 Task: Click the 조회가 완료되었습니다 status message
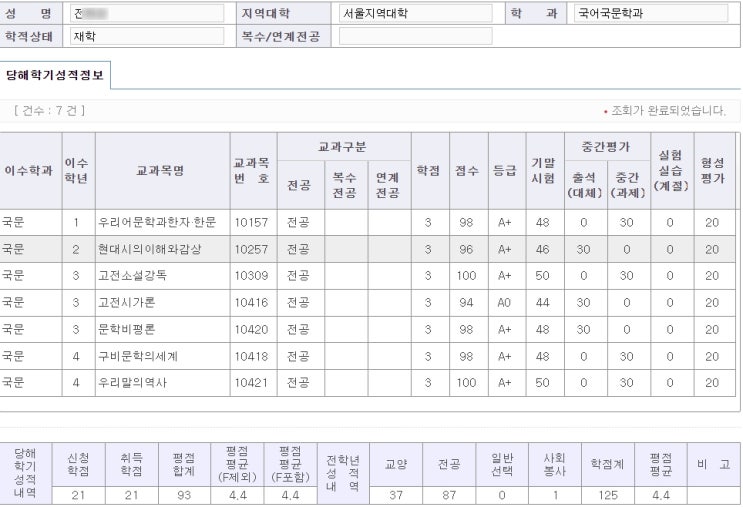tap(668, 110)
